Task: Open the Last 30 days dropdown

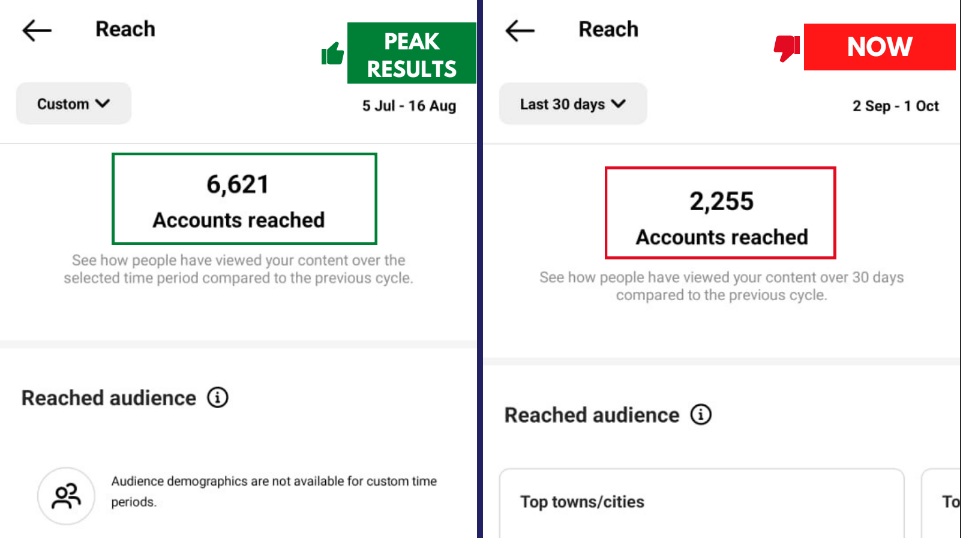Action: tap(573, 104)
